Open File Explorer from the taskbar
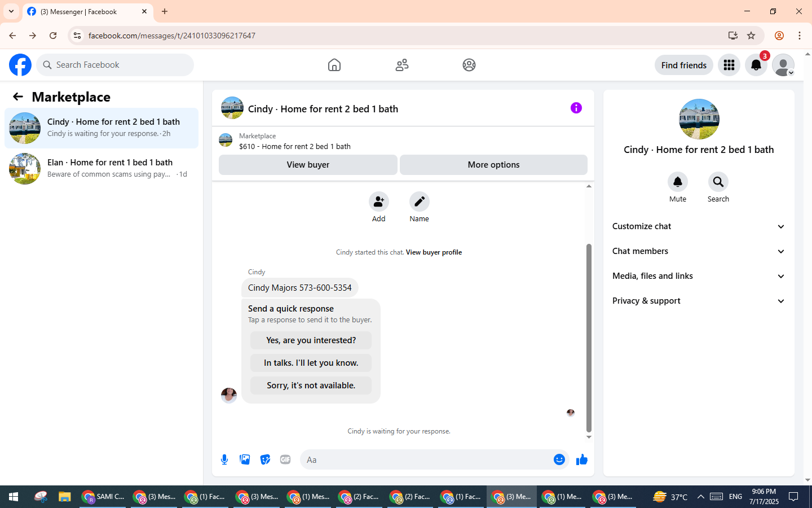Image resolution: width=812 pixels, height=508 pixels. coord(64,497)
